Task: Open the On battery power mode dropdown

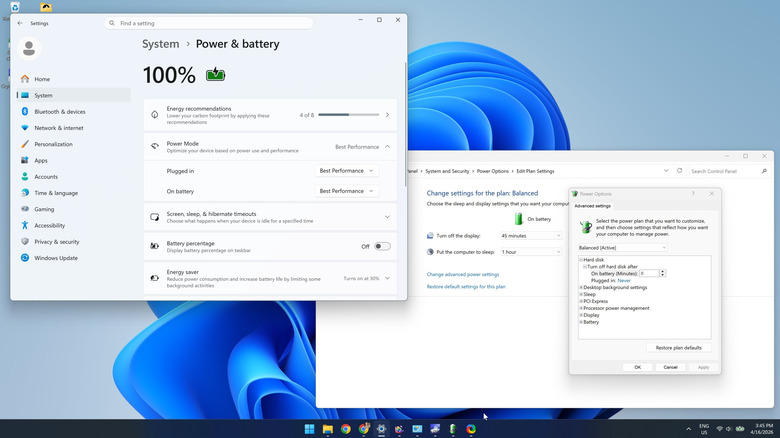Action: coord(347,191)
